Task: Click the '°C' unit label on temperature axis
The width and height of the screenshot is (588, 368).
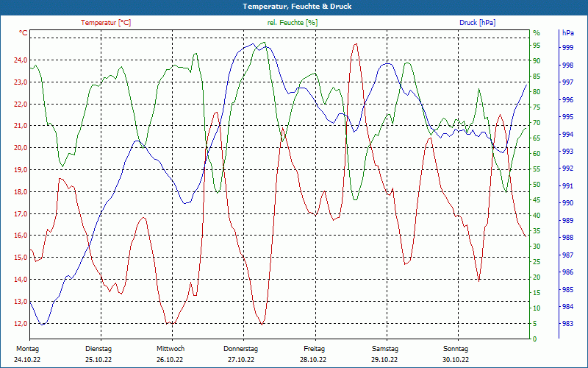Action: coord(24,33)
